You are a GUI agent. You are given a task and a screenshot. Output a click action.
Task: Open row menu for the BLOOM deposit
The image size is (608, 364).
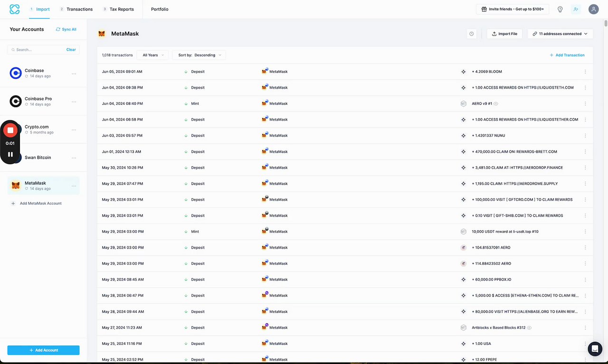pyautogui.click(x=585, y=72)
